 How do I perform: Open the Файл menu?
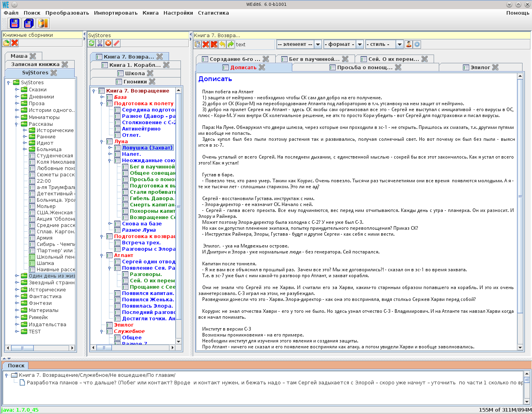(11, 13)
